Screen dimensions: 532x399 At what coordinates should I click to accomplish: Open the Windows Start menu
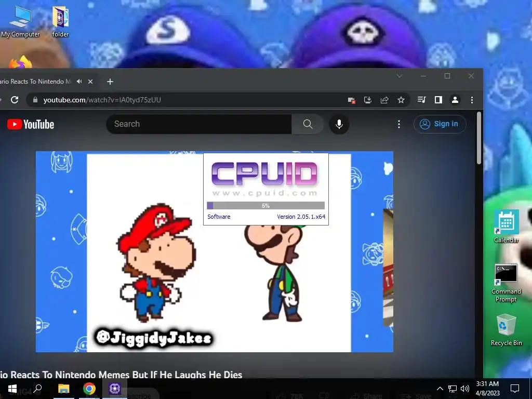click(x=12, y=389)
